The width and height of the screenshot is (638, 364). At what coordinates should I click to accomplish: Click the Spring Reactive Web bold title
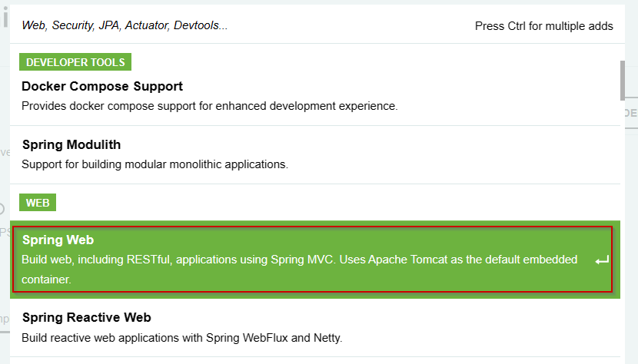click(87, 317)
